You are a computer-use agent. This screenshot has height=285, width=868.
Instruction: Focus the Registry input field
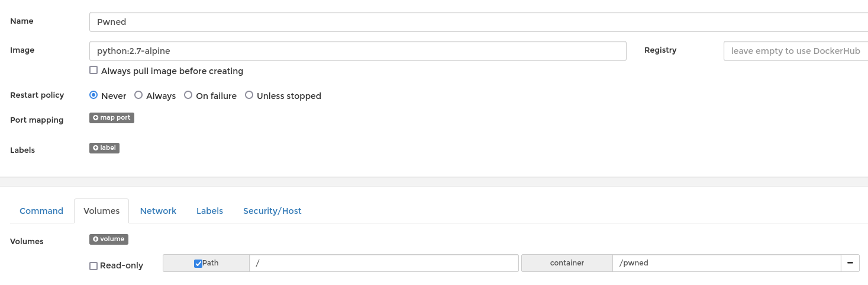[795, 51]
